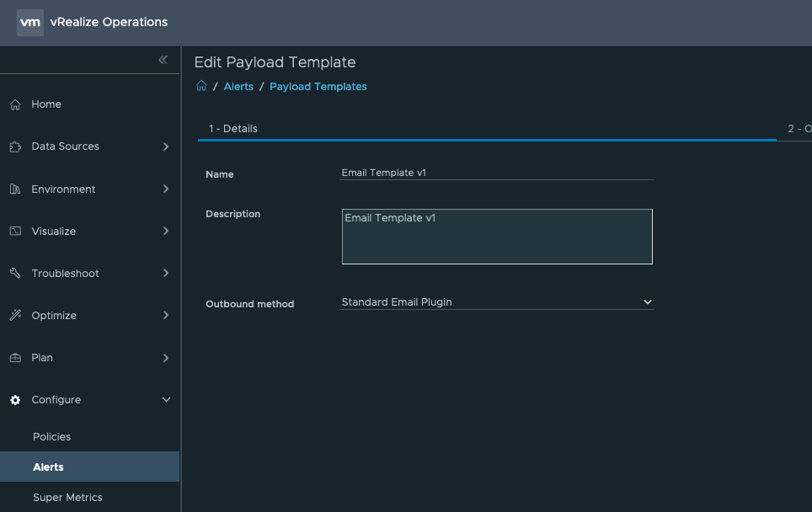Viewport: 812px width, 512px height.
Task: Click the Data Sources puzzle icon
Action: click(x=15, y=147)
